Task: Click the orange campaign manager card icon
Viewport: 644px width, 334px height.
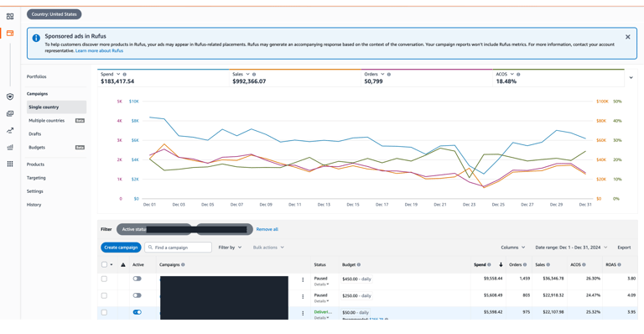Action: [10, 33]
